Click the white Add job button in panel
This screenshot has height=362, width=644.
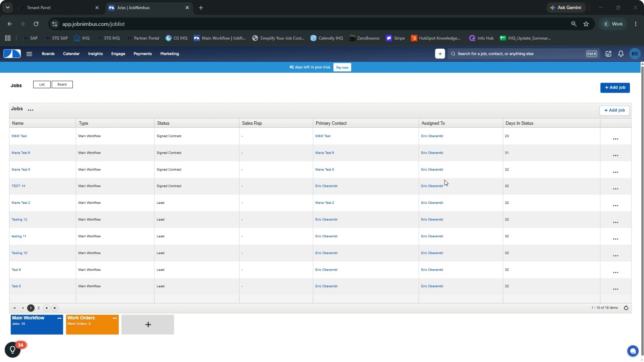[x=614, y=110]
